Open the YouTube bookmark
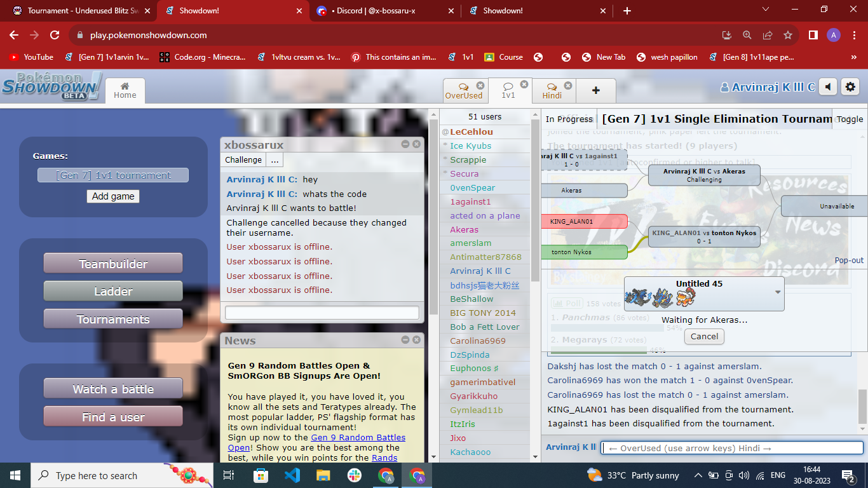The image size is (868, 488). [31, 57]
